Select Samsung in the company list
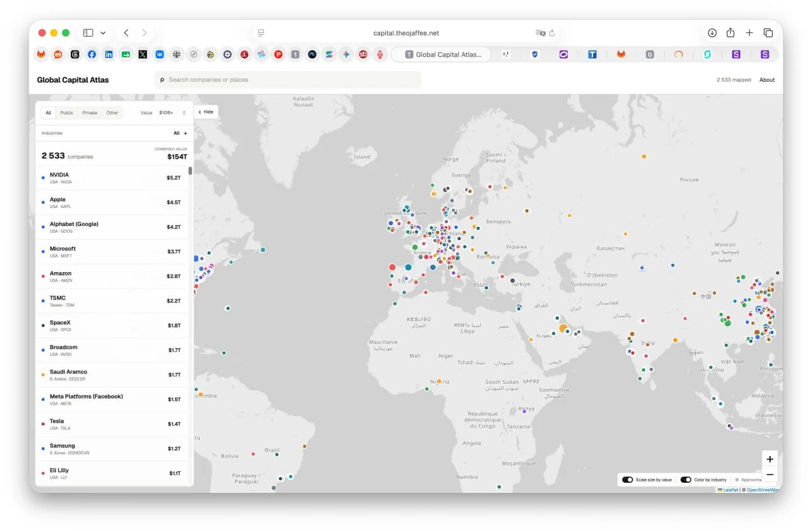This screenshot has height=531, width=812. (x=113, y=449)
